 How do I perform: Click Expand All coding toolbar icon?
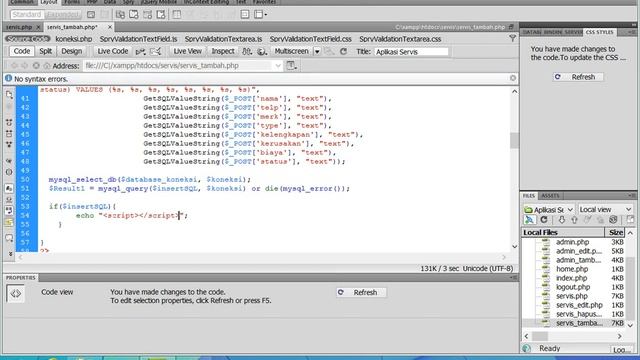9,144
